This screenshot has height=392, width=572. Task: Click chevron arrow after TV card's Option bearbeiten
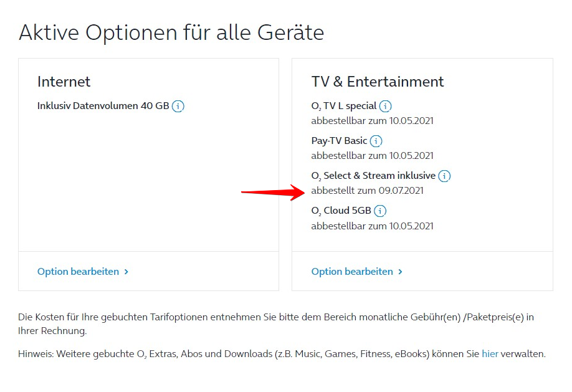coord(401,272)
